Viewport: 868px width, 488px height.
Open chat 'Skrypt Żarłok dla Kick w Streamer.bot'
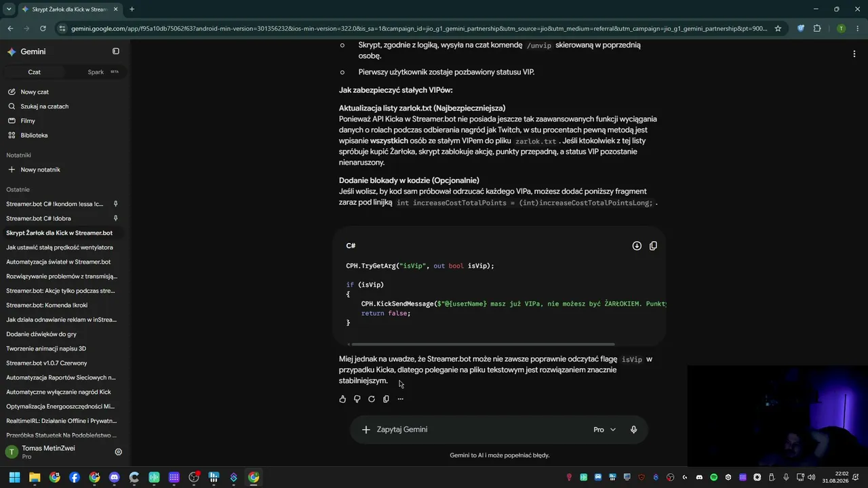click(x=60, y=233)
